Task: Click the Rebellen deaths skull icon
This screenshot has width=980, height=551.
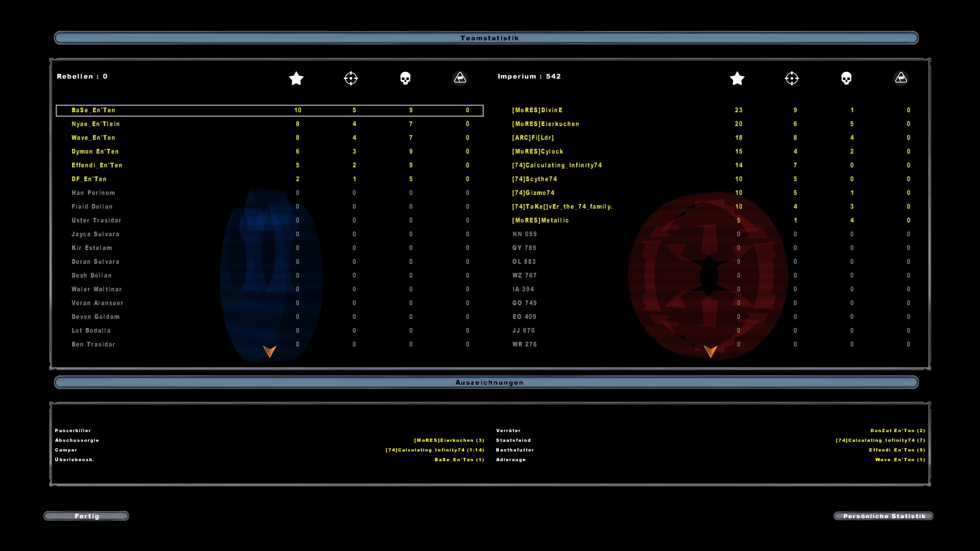Action: (405, 78)
